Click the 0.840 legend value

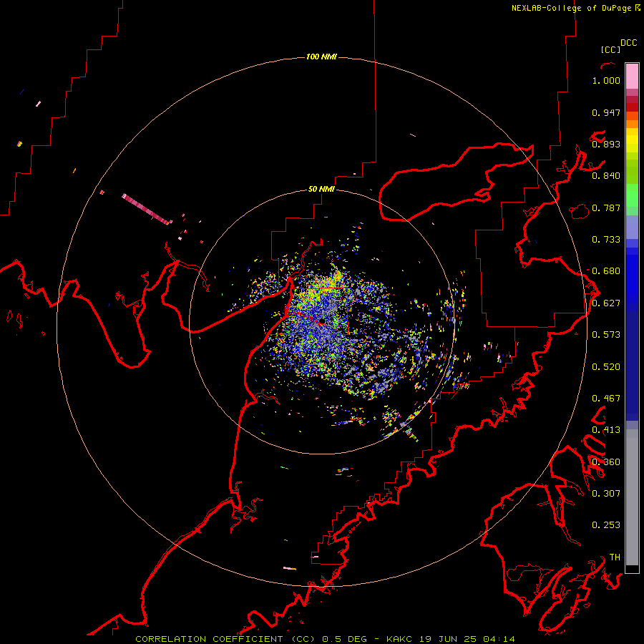(606, 176)
